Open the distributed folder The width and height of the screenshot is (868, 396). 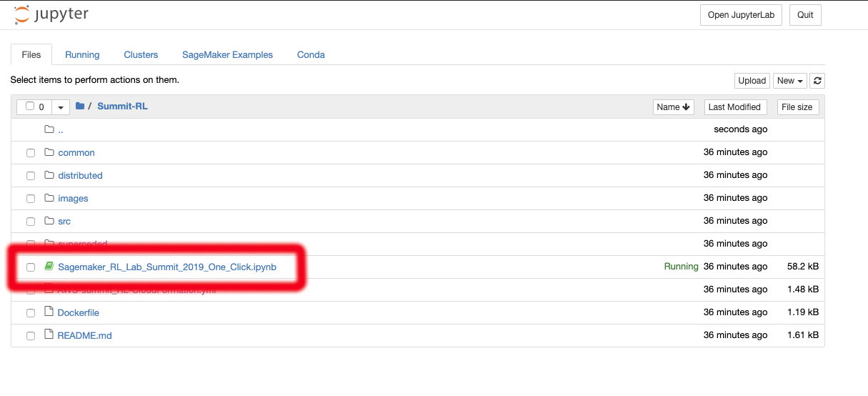80,175
